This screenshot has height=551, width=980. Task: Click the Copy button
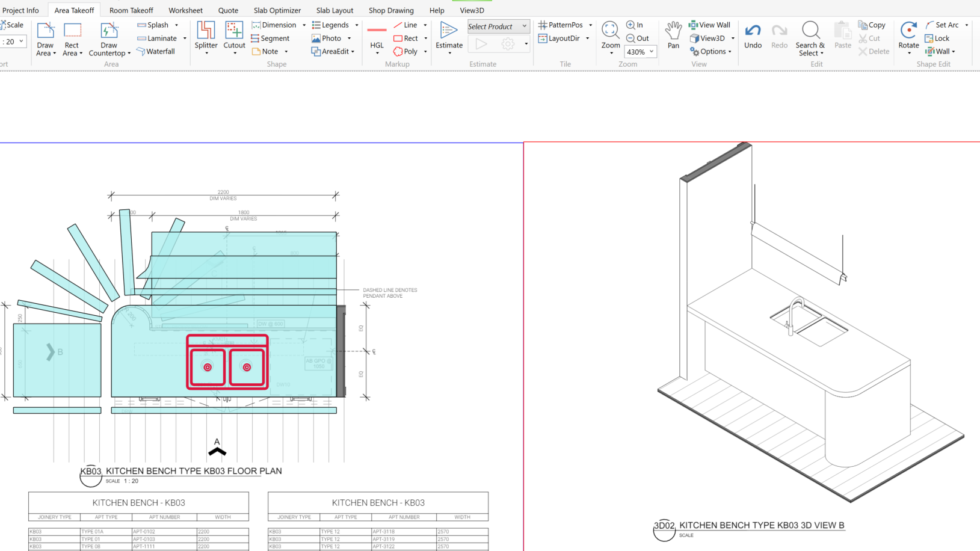(872, 25)
